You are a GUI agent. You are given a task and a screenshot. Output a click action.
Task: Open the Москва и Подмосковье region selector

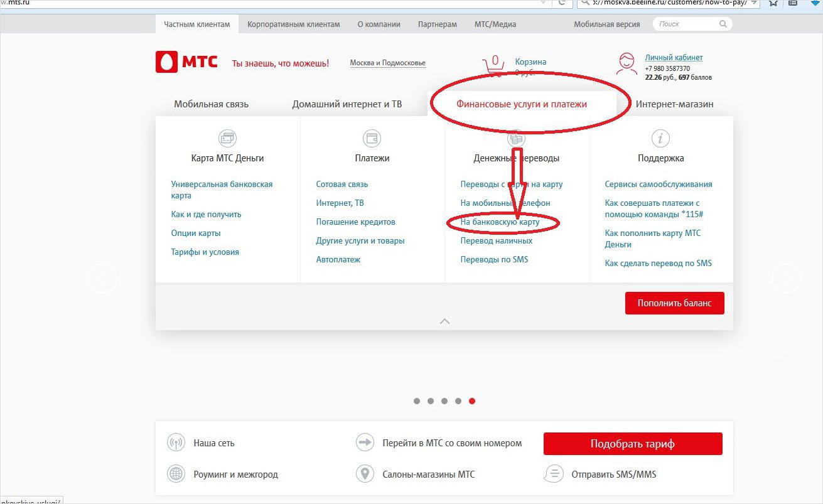pyautogui.click(x=387, y=63)
